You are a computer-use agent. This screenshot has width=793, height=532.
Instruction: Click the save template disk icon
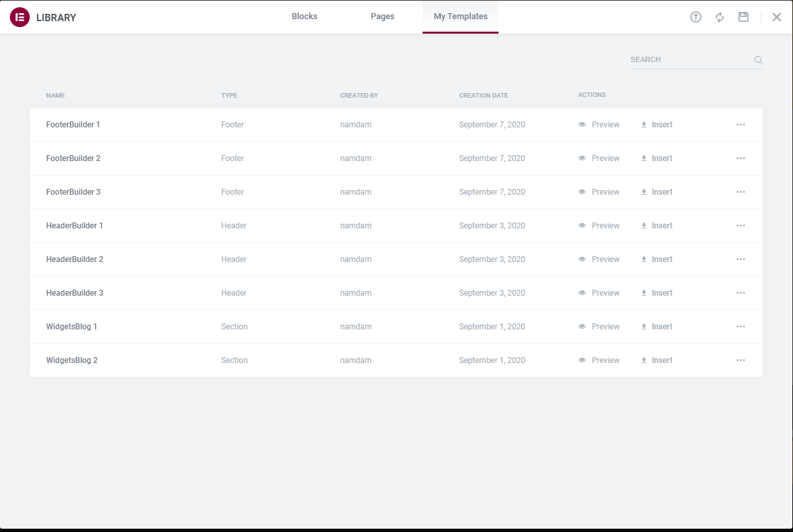point(743,17)
